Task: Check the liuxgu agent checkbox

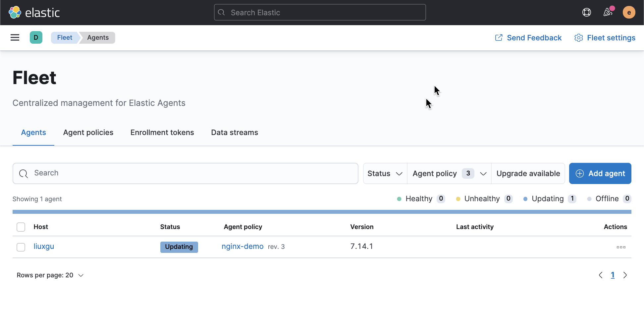Action: 21,247
